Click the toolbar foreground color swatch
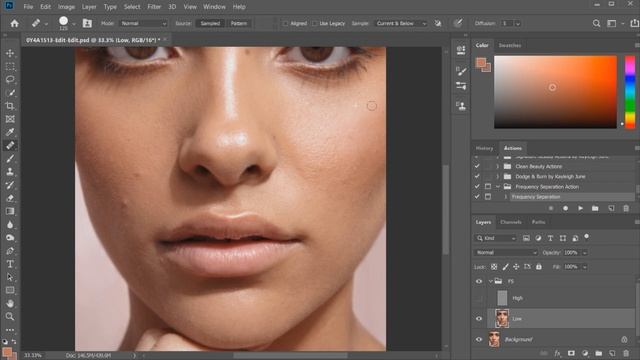Image resolution: width=640 pixels, height=360 pixels. pyautogui.click(x=7, y=352)
